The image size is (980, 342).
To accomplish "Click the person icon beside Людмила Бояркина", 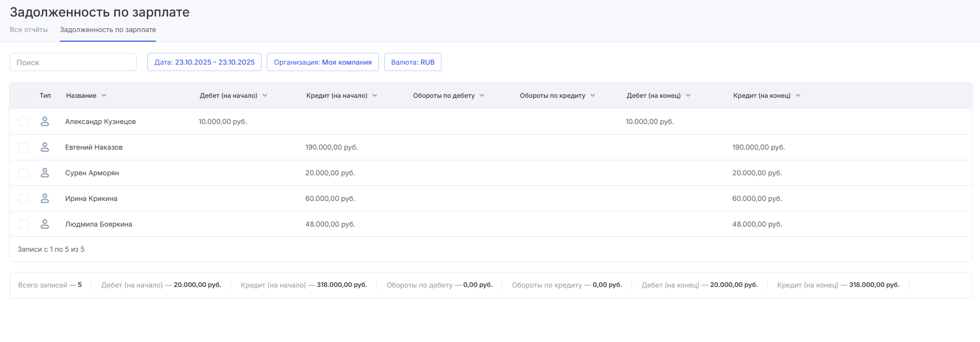I will (45, 224).
